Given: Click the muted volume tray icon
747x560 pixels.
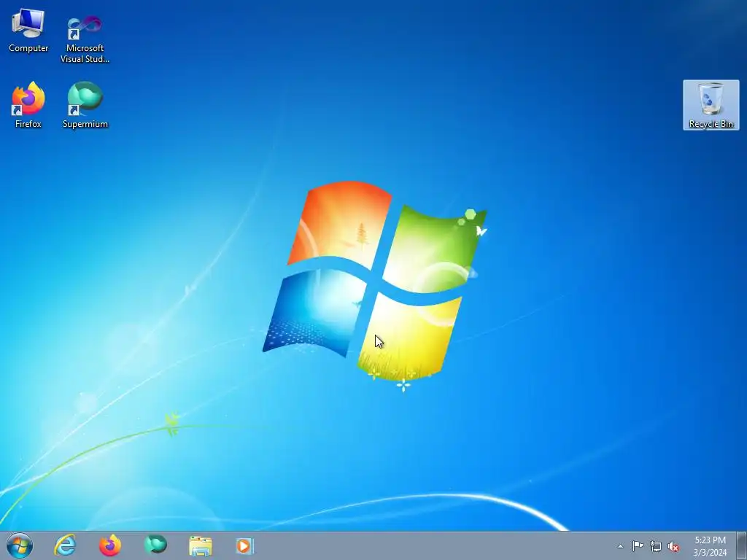Looking at the screenshot, I should 673,546.
